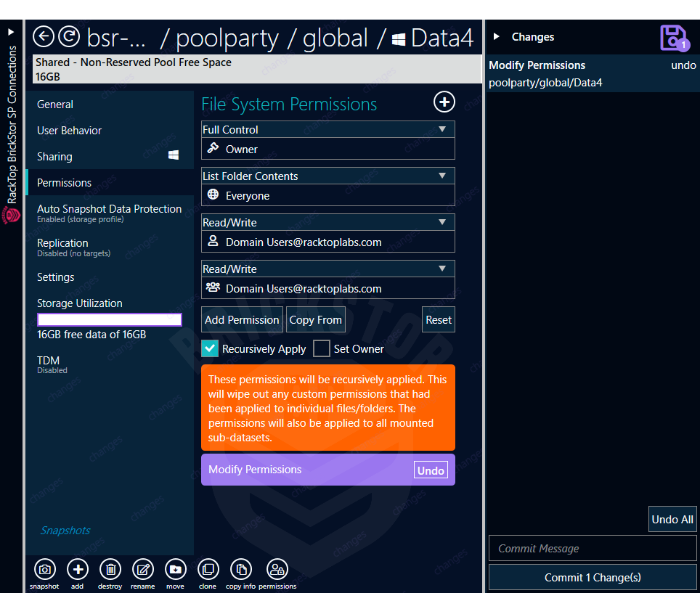Click the copy info icon

click(x=240, y=570)
